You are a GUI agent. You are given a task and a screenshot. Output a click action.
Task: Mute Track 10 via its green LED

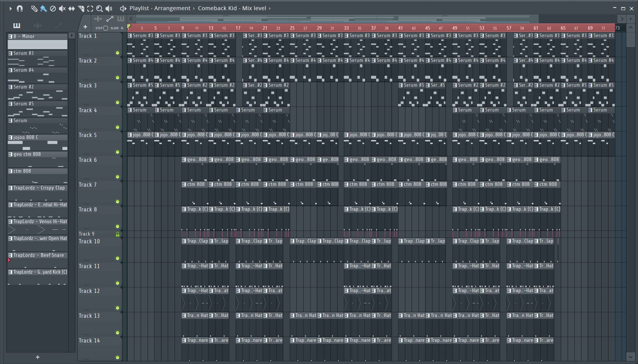click(117, 258)
